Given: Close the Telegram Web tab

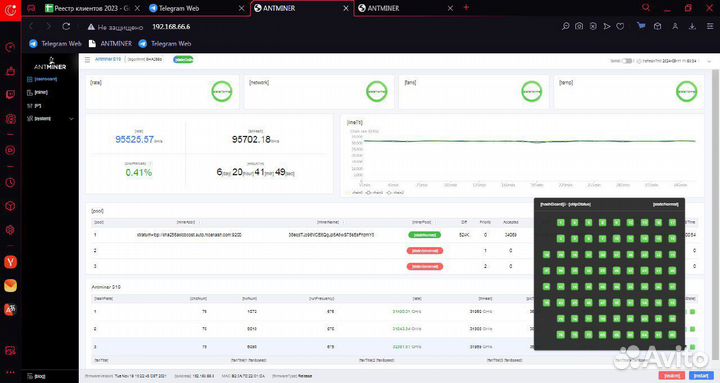Looking at the screenshot, I should coord(242,8).
